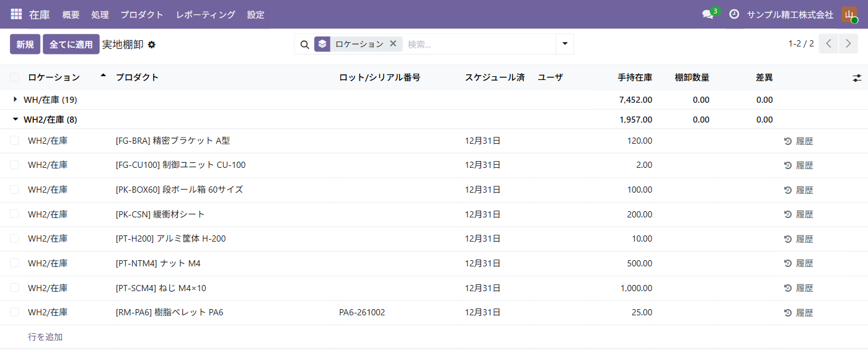Click the 全てに適用 button
The image size is (868, 350).
coord(71,44)
